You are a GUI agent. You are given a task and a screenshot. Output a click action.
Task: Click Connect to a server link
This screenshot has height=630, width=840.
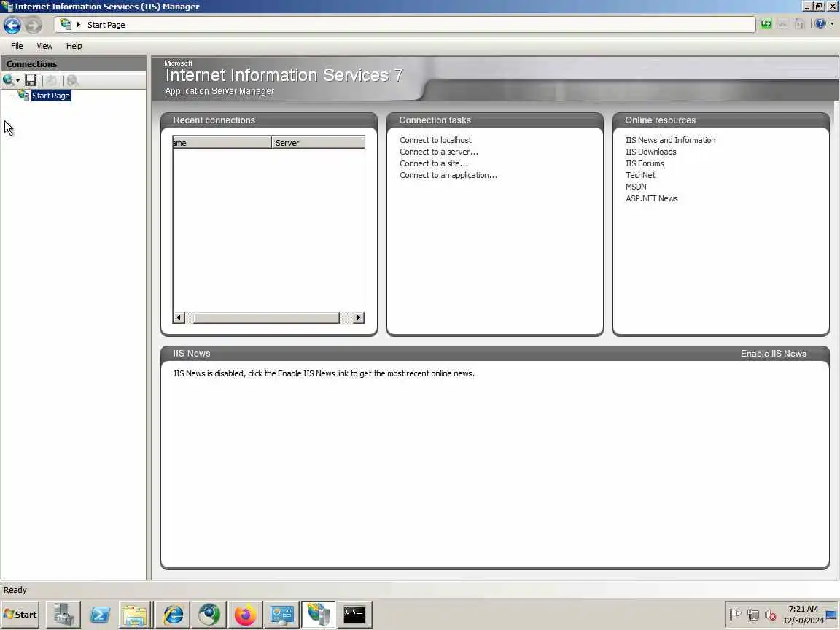[439, 152]
